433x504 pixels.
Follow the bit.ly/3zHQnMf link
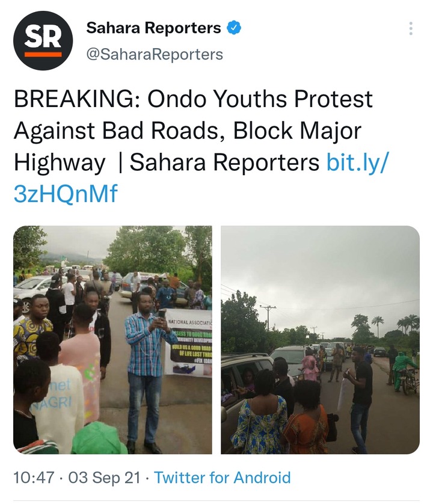(201, 178)
